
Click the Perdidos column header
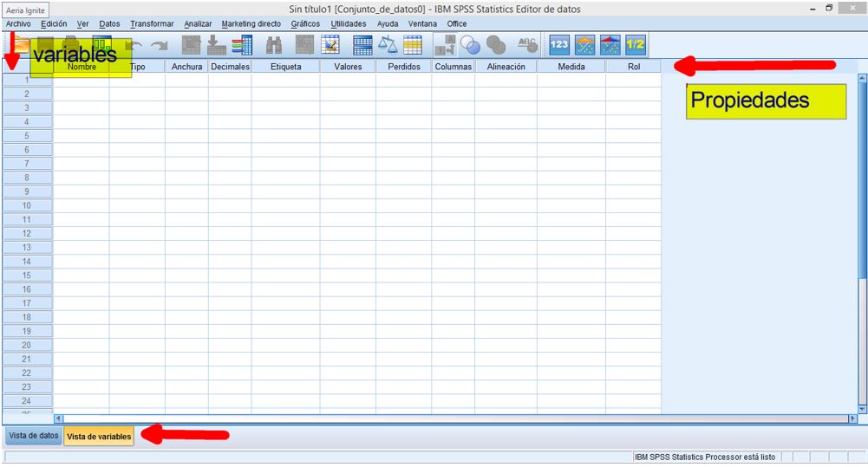[403, 67]
